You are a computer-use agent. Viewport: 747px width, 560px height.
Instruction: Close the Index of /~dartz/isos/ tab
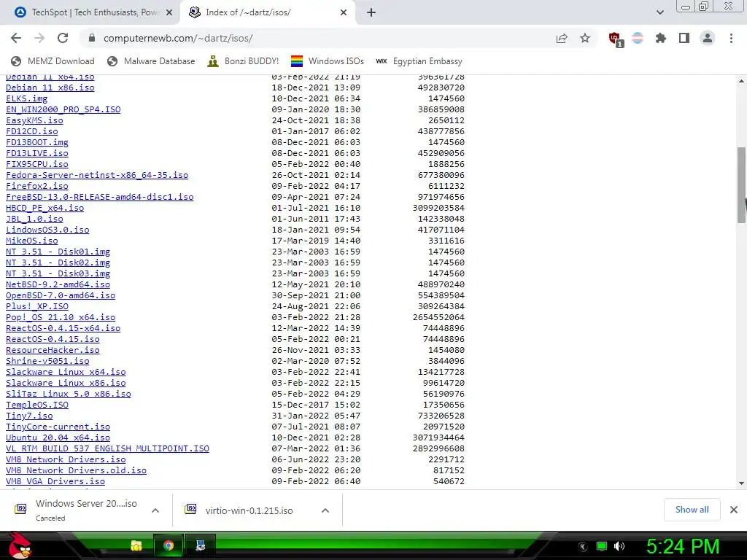coord(344,12)
